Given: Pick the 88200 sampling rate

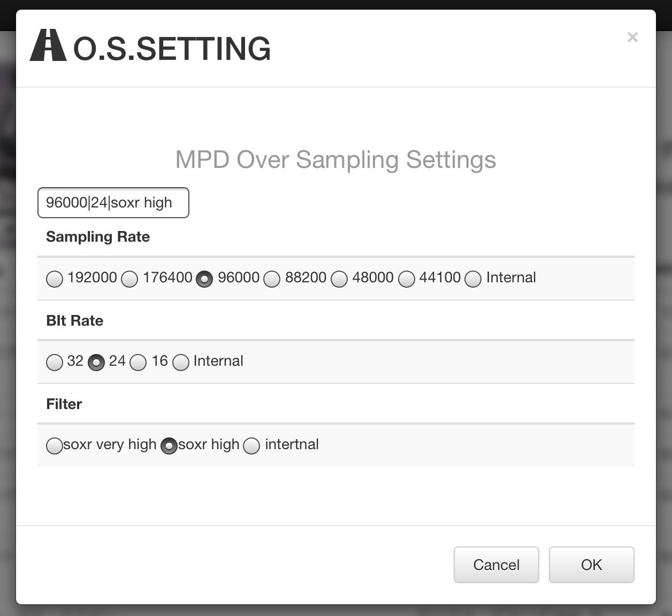Looking at the screenshot, I should coord(272,279).
